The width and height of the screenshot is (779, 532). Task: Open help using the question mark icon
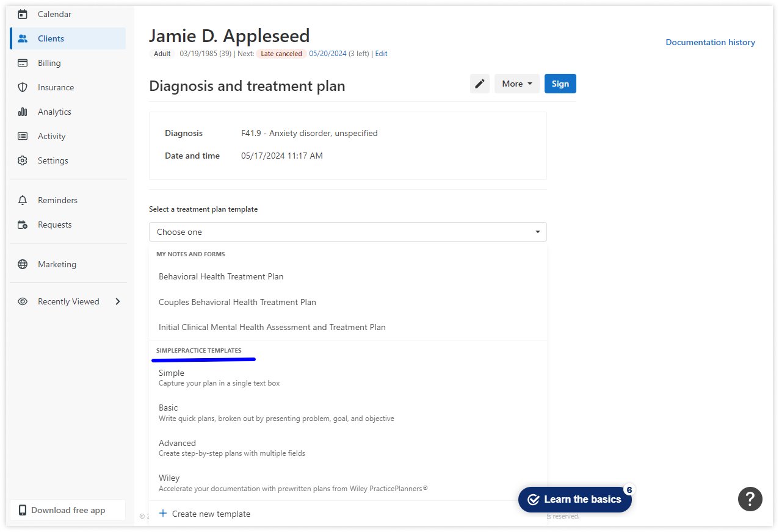750,499
